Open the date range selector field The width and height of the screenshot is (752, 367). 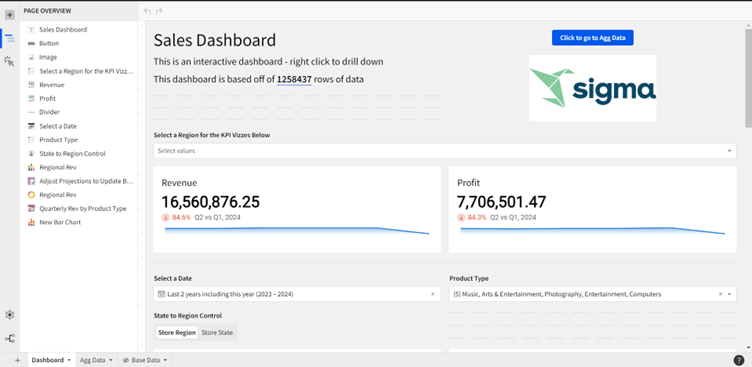pyautogui.click(x=297, y=294)
